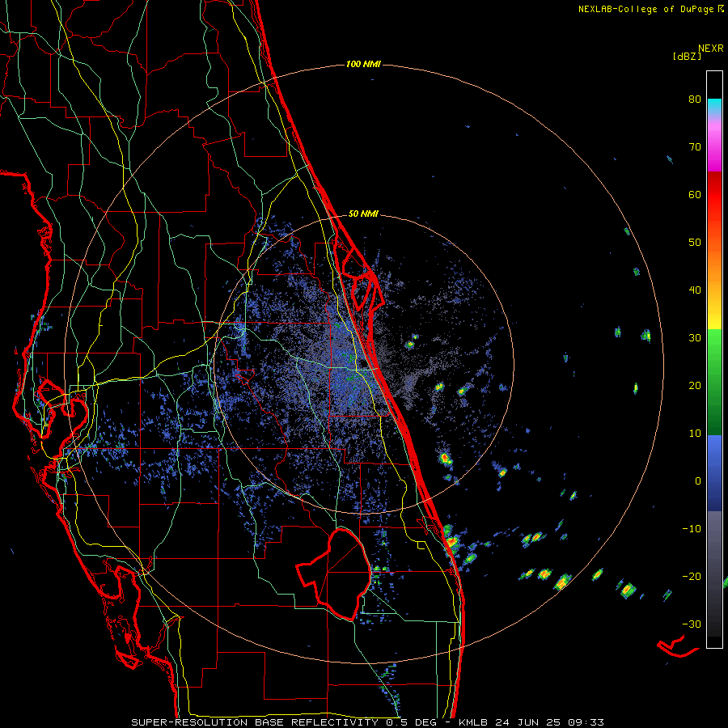Click the 70 value on the dBZ scale

695,147
